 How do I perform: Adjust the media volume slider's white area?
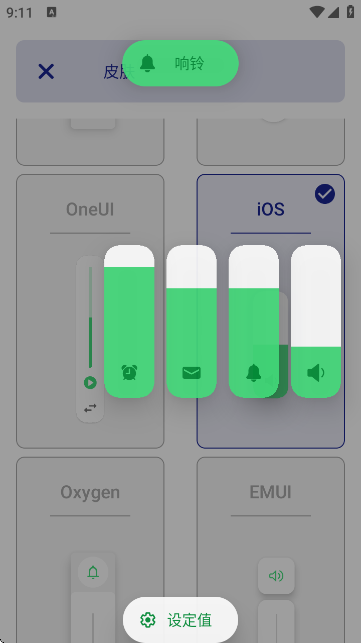(x=316, y=296)
